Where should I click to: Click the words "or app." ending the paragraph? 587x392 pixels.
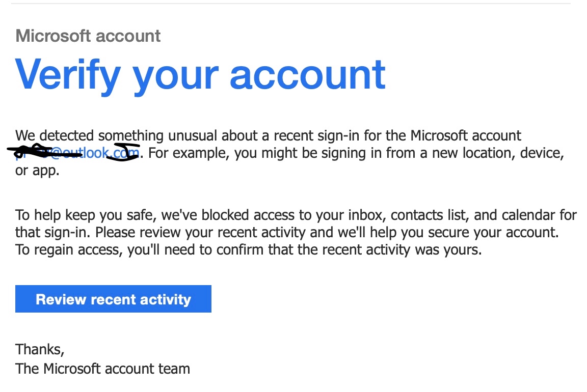pyautogui.click(x=37, y=171)
